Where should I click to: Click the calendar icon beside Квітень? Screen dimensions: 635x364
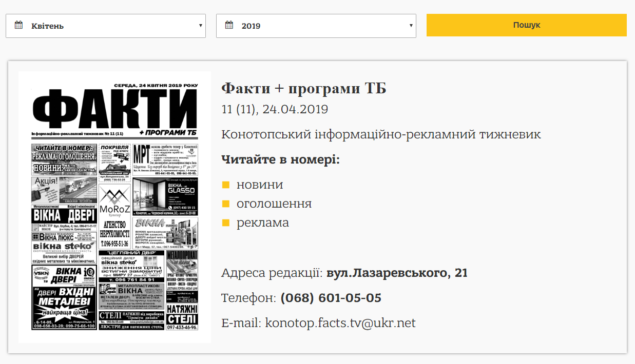(x=18, y=25)
